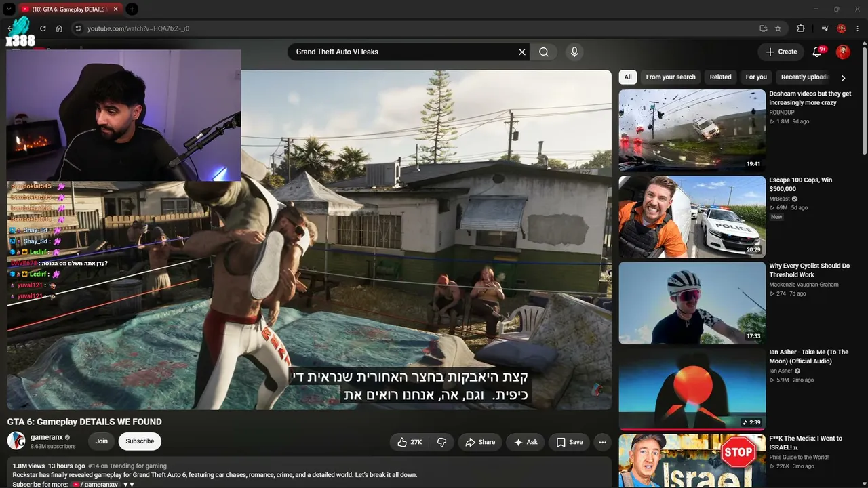Open the F**K The Media video thumbnail
The width and height of the screenshot is (868, 488).
pos(692,461)
